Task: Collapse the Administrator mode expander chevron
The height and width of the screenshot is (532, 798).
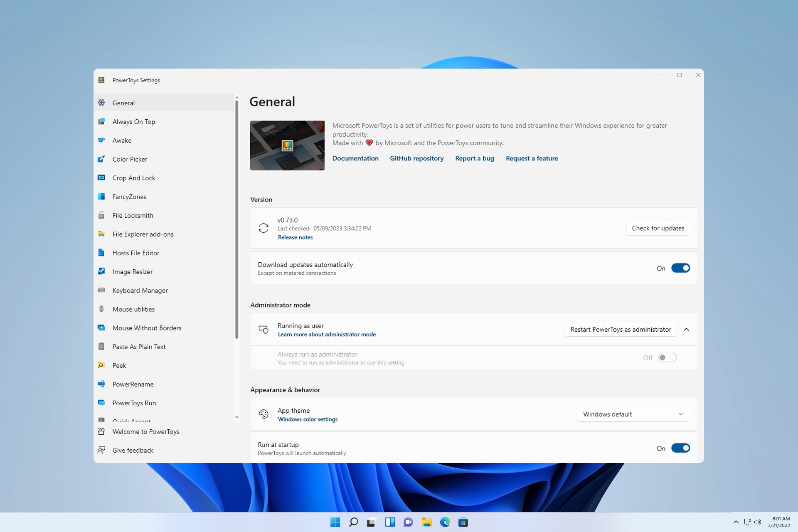Action: tap(687, 330)
